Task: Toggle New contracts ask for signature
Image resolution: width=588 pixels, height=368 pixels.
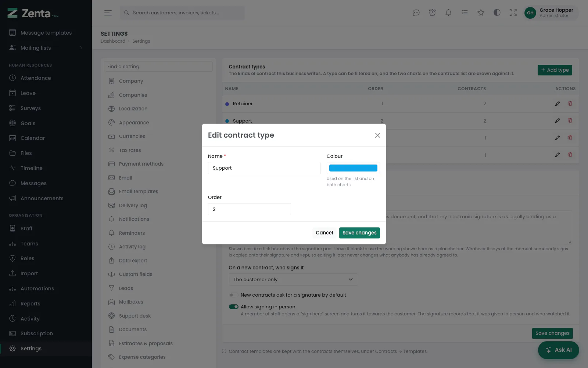Action: click(x=233, y=295)
